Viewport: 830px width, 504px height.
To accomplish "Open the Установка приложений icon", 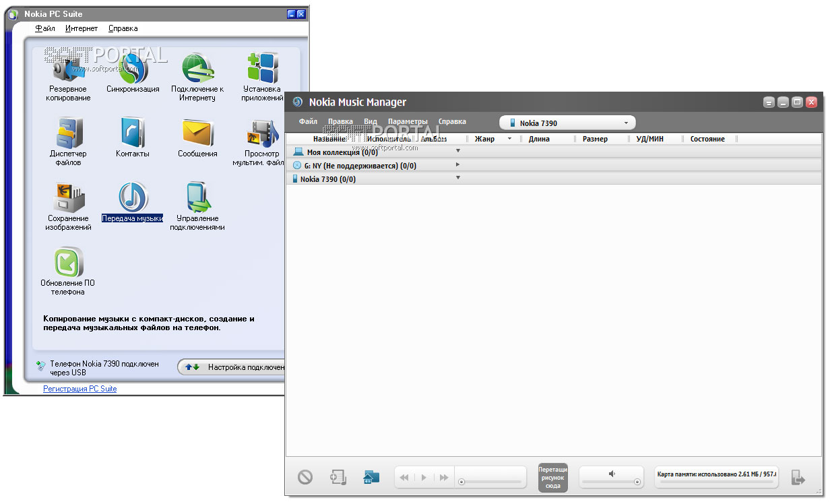I will [x=262, y=67].
